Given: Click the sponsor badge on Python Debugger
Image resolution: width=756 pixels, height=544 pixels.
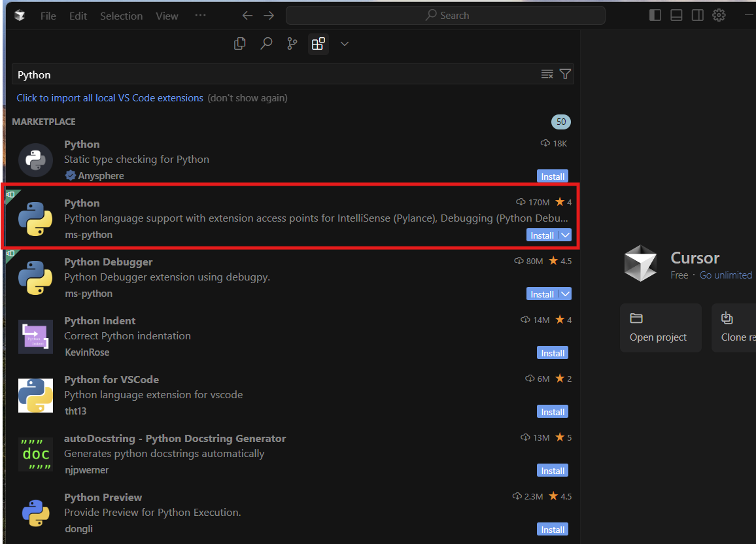Looking at the screenshot, I should (x=11, y=254).
